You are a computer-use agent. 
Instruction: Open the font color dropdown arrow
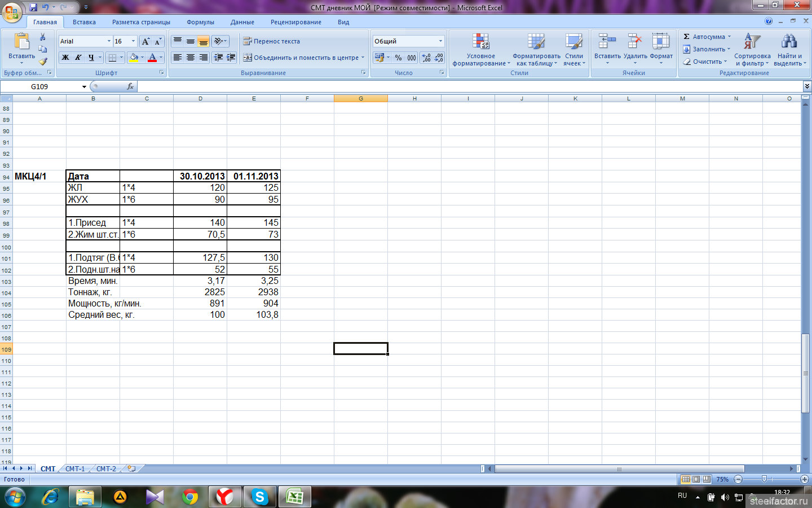tap(161, 58)
